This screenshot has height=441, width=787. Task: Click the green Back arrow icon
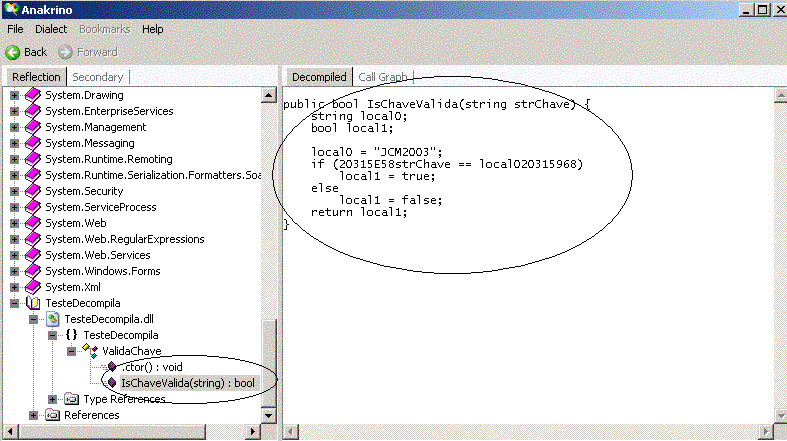pyautogui.click(x=13, y=52)
